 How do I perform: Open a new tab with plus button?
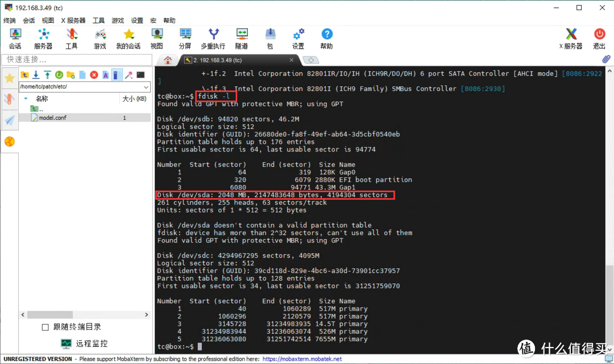pyautogui.click(x=311, y=60)
